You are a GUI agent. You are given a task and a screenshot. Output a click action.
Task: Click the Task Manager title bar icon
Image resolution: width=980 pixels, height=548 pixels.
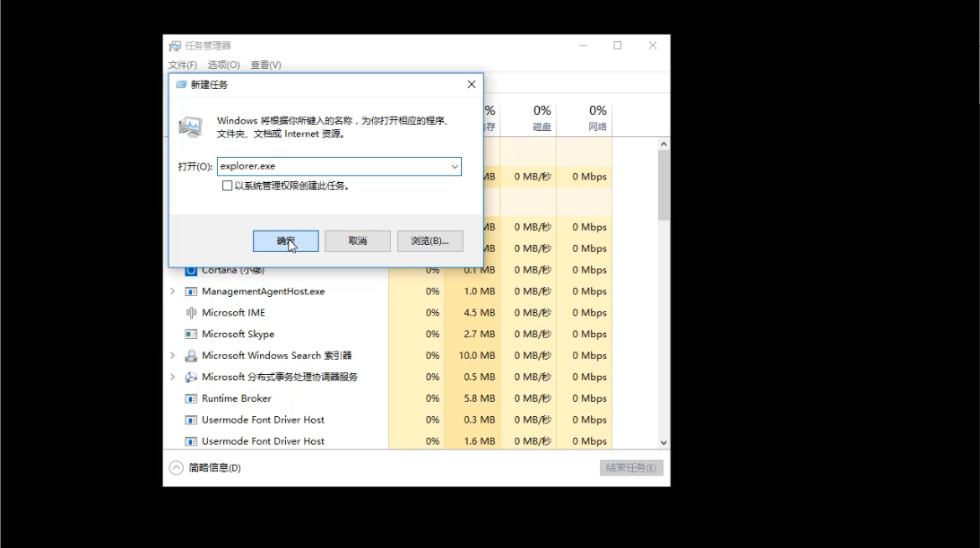click(x=175, y=47)
